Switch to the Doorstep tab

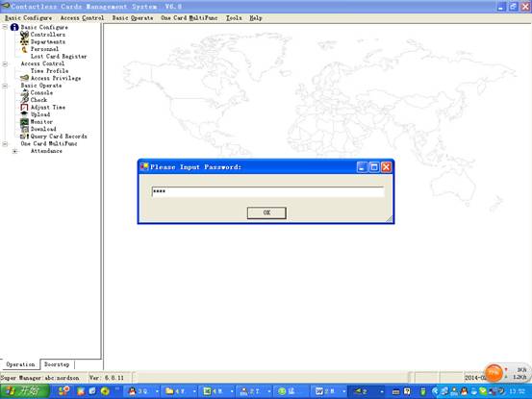[57, 364]
